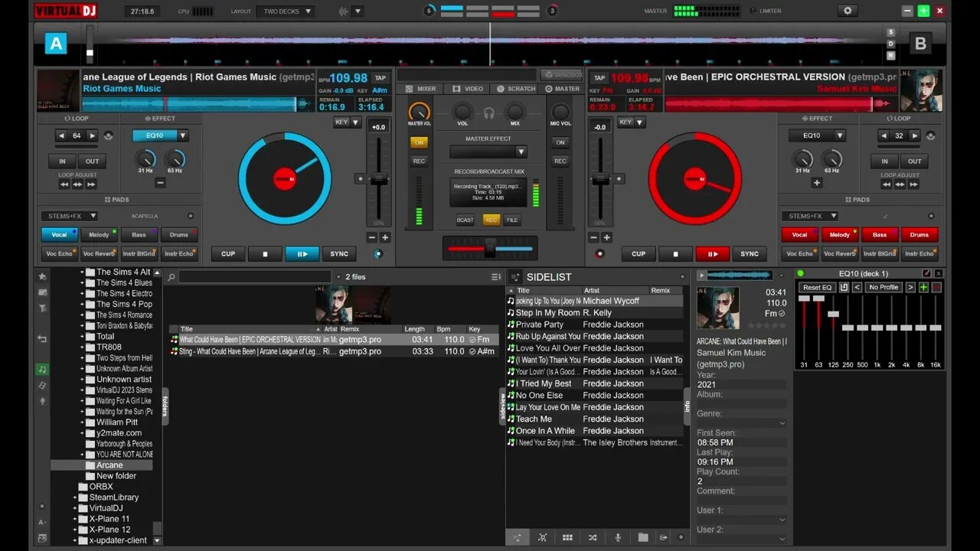980x551 pixels.
Task: Click the shuffle icon in sideview toolbar
Action: point(593,537)
